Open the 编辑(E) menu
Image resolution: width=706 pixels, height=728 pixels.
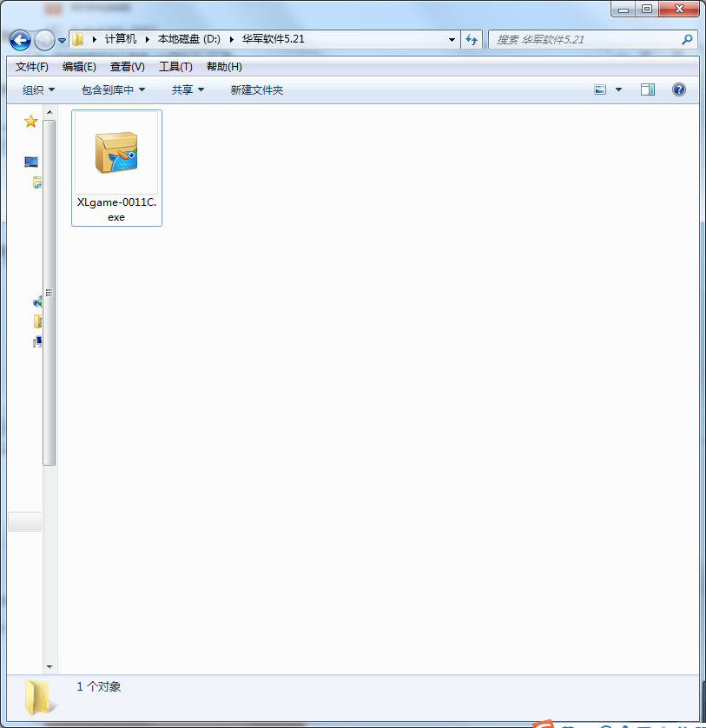click(79, 67)
